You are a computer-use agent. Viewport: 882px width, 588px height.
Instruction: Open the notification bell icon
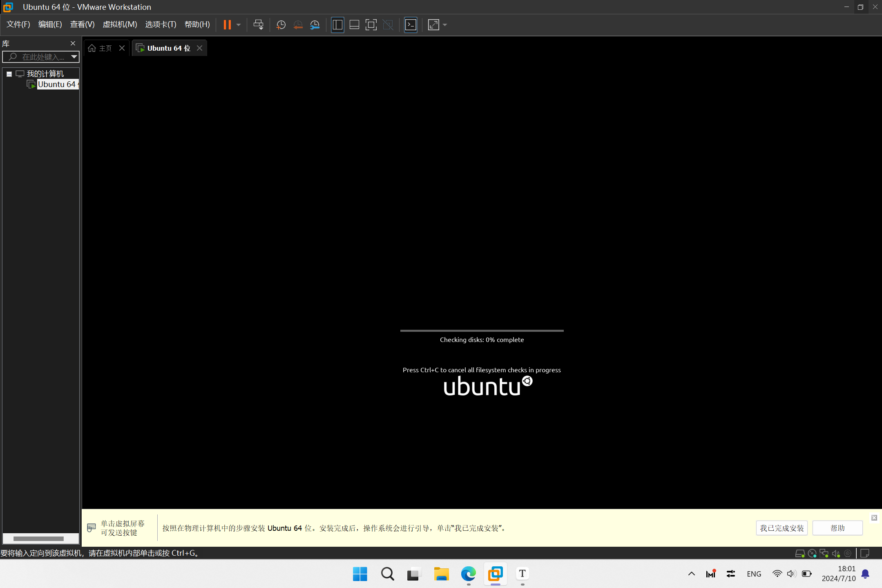tap(865, 574)
